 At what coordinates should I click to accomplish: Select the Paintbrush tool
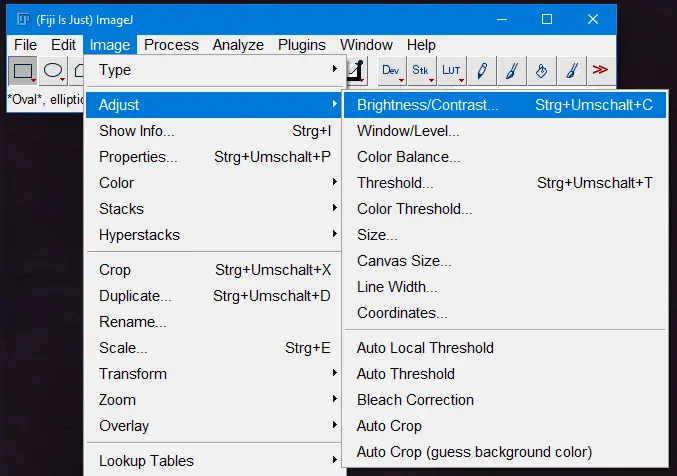[x=512, y=70]
